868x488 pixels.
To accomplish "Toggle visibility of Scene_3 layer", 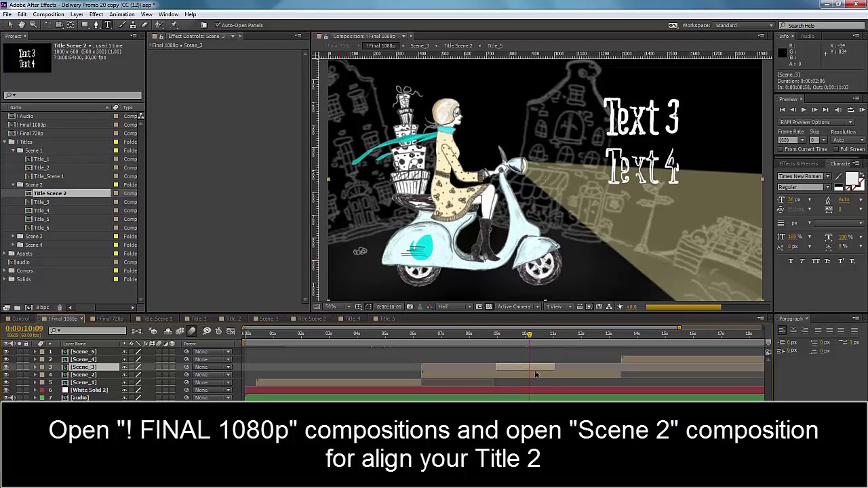I will click(x=6, y=367).
